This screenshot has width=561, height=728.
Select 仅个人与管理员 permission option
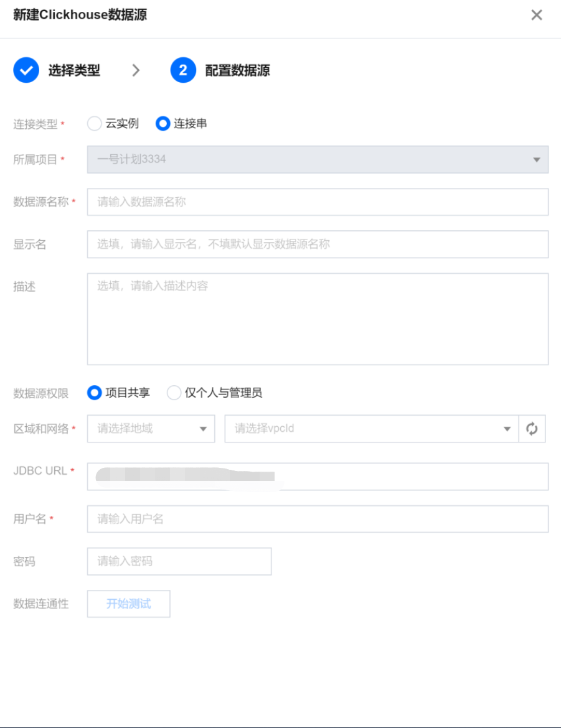174,393
